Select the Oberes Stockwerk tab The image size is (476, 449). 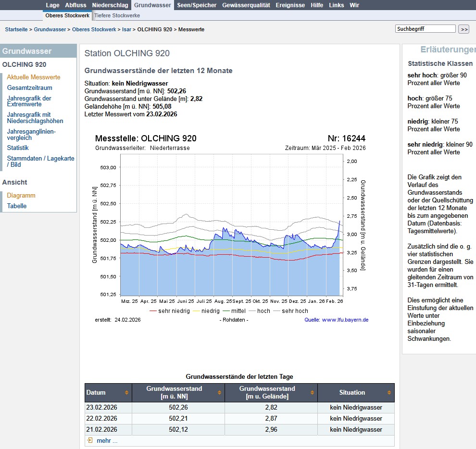point(67,15)
